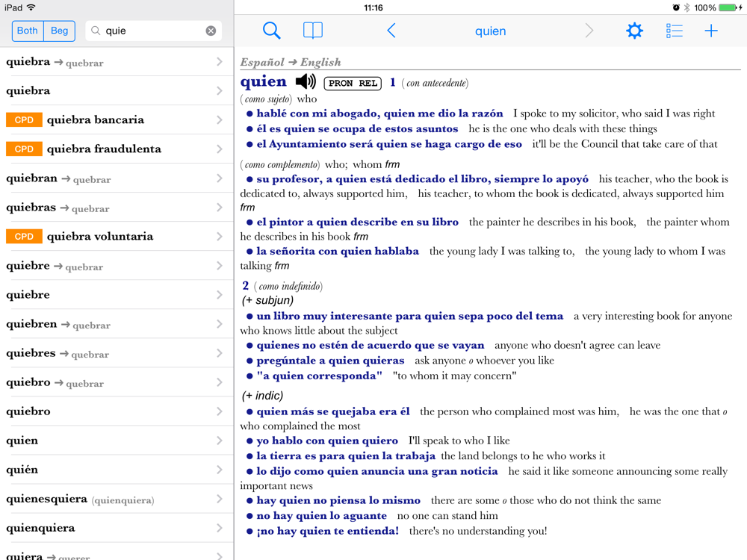Select the quien entry in list
The image size is (747, 560).
[117, 441]
